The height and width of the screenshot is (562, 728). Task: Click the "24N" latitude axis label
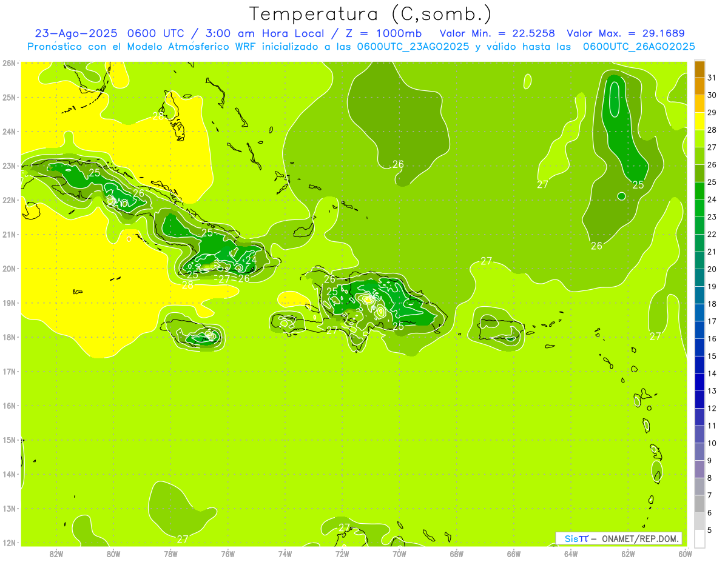[8, 132]
